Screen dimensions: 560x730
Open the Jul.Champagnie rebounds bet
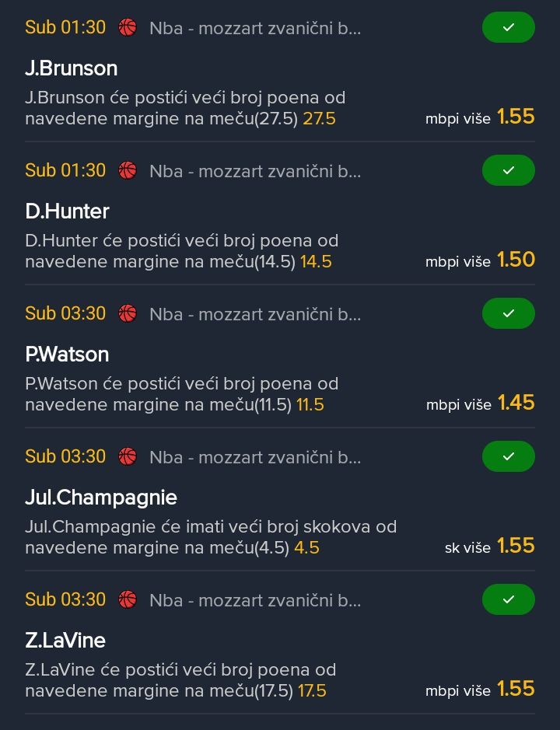(x=101, y=498)
